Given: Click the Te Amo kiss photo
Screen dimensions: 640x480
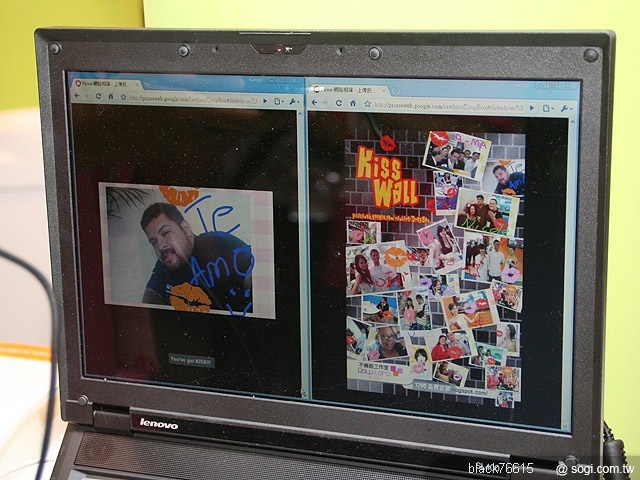Looking at the screenshot, I should tap(186, 250).
